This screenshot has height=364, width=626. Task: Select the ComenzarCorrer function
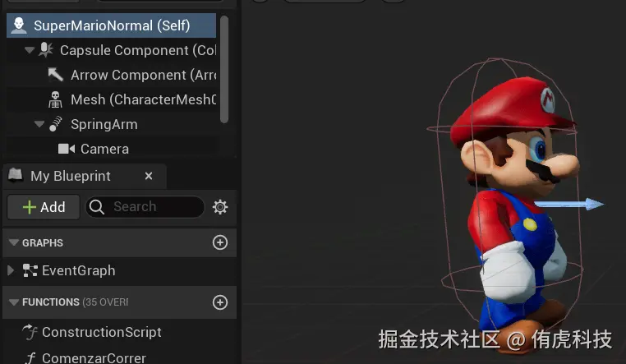94,358
